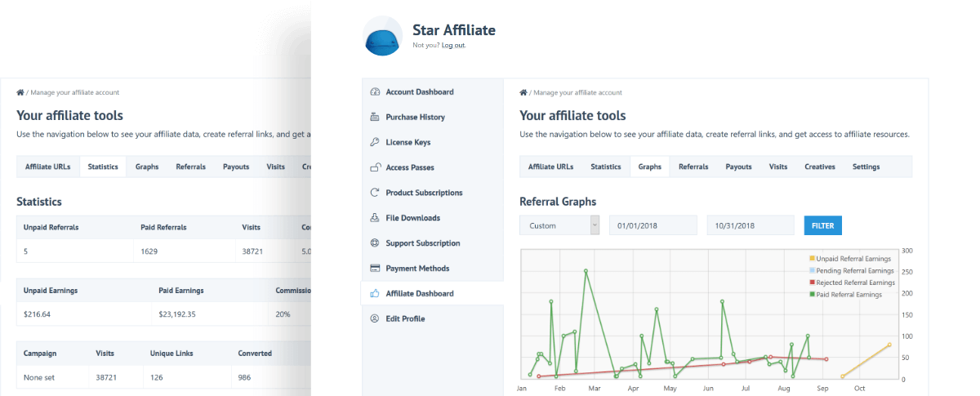Viewport: 980px width, 396px height.
Task: Click the Paid Referral Earnings green swatch
Action: [812, 295]
